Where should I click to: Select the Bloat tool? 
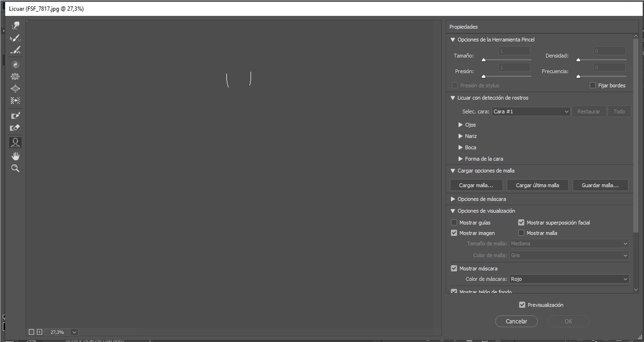click(15, 89)
